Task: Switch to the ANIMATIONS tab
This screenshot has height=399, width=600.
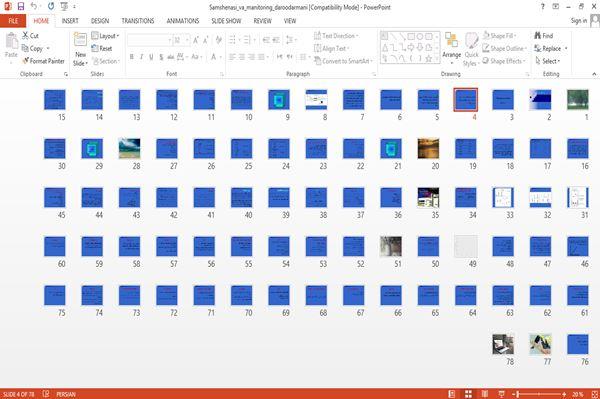Action: click(183, 21)
